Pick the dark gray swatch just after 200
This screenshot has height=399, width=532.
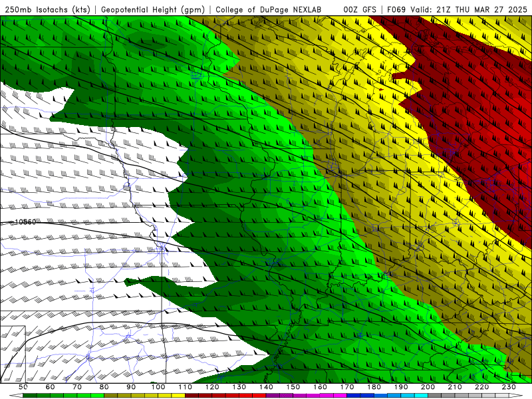(x=435, y=396)
